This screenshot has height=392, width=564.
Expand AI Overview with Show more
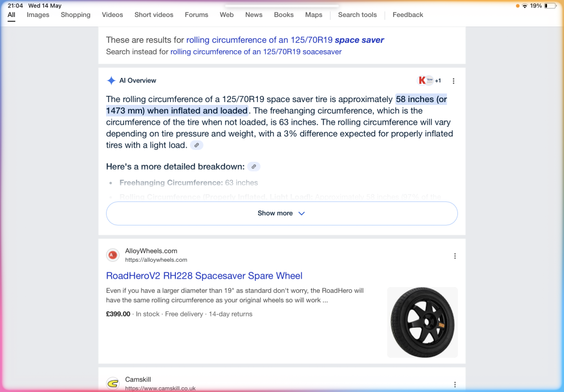pos(281,213)
